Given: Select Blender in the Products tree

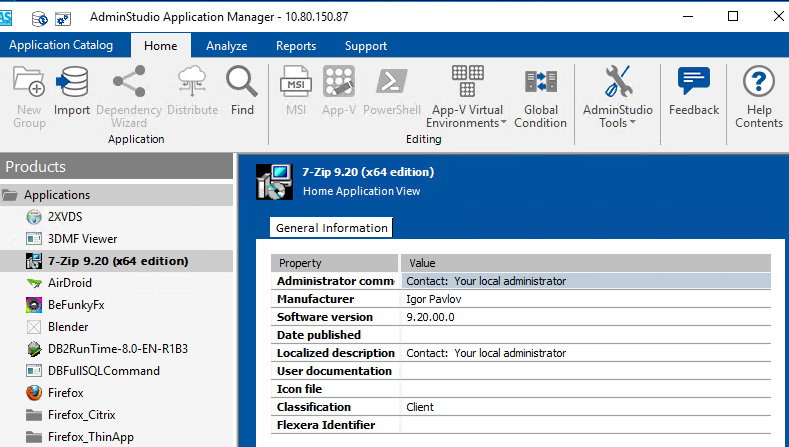Looking at the screenshot, I should point(68,327).
